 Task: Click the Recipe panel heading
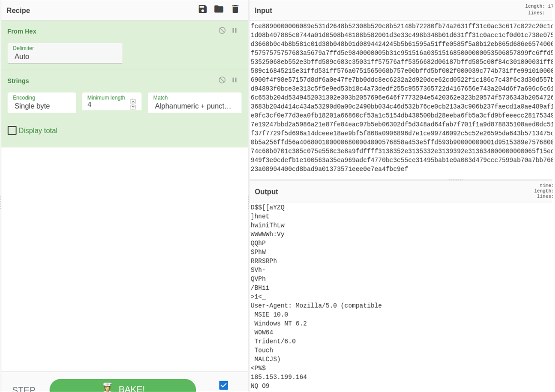(x=18, y=10)
